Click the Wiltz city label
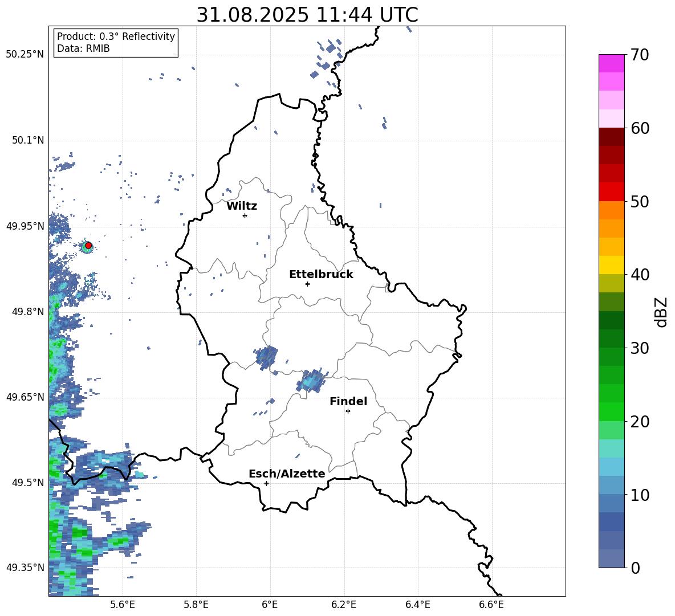 click(x=242, y=206)
